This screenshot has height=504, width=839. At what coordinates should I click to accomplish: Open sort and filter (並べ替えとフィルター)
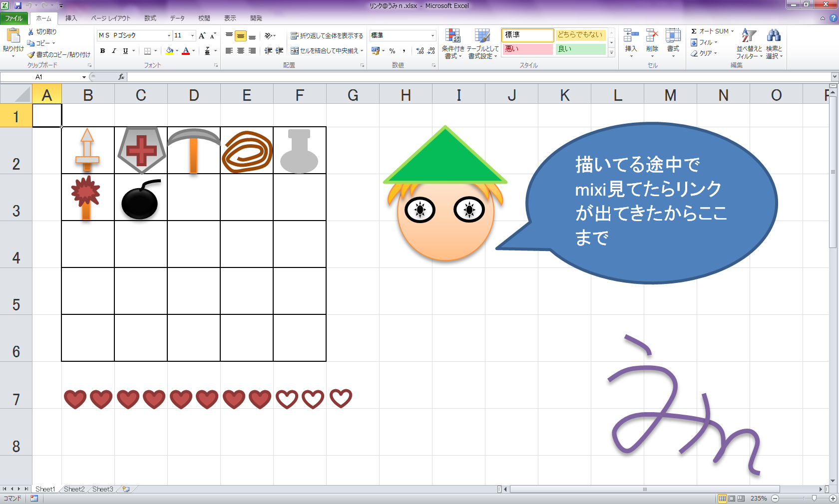click(749, 44)
